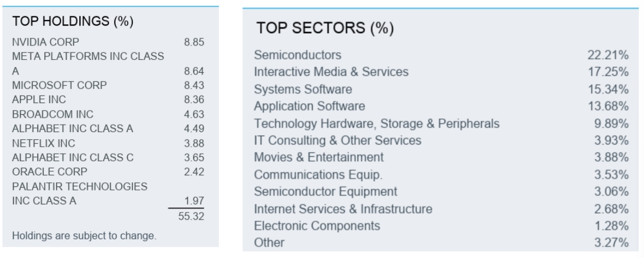The height and width of the screenshot is (258, 644).
Task: Click the 55.32 holdings total value
Action: click(x=194, y=216)
